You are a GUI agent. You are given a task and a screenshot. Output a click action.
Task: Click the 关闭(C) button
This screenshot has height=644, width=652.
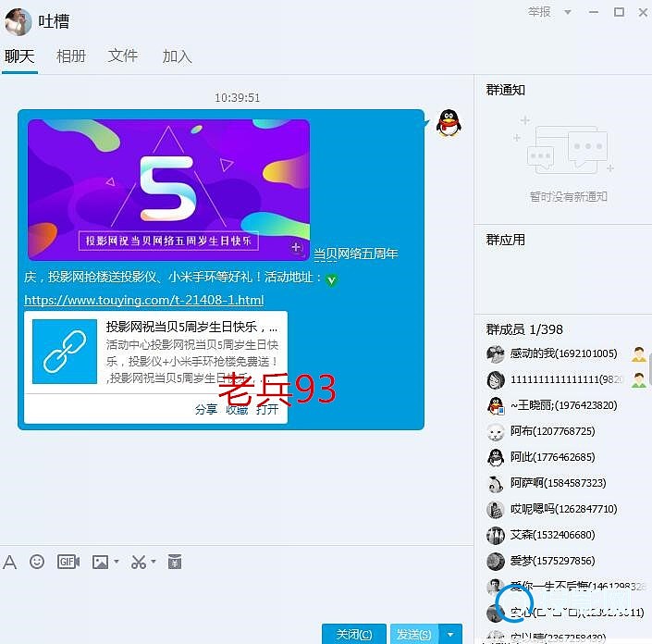pyautogui.click(x=354, y=634)
